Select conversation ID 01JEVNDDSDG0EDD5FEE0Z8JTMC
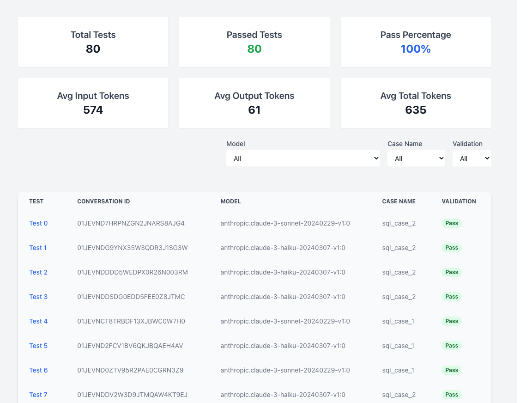532x403 pixels. pyautogui.click(x=131, y=296)
